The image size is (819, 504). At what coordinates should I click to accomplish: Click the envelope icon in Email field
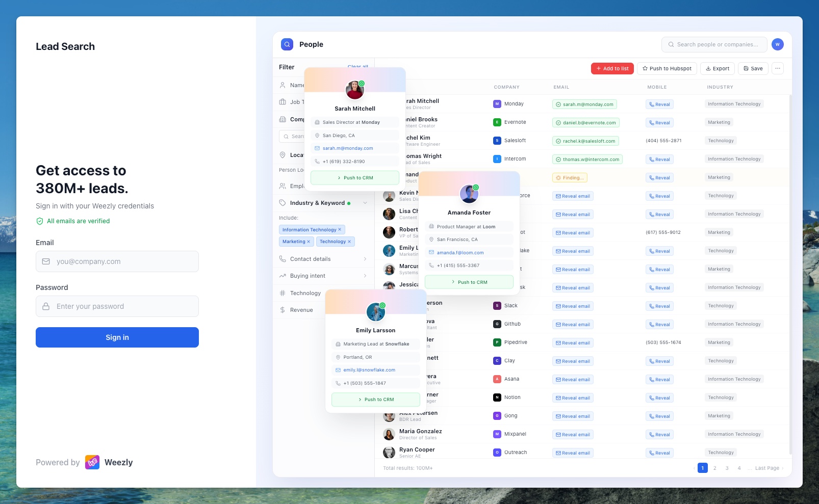46,261
